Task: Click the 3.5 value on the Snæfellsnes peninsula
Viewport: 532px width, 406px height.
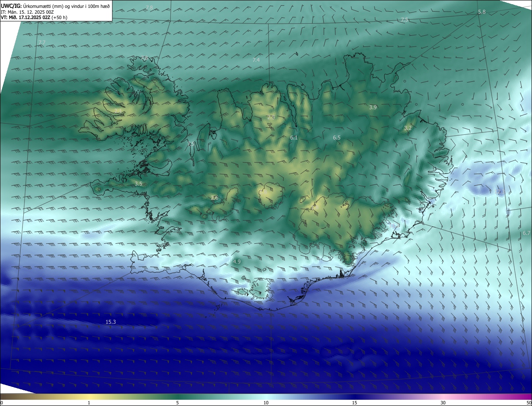Action: [x=138, y=183]
